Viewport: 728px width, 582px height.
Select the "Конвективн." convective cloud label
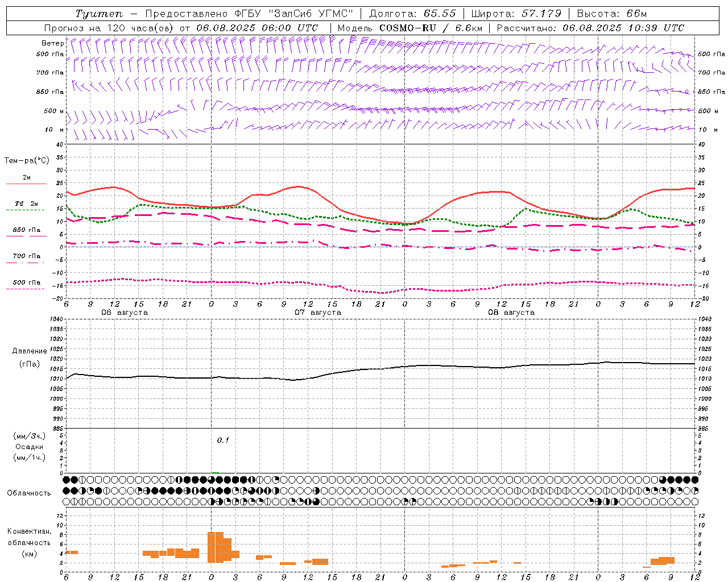click(x=30, y=531)
